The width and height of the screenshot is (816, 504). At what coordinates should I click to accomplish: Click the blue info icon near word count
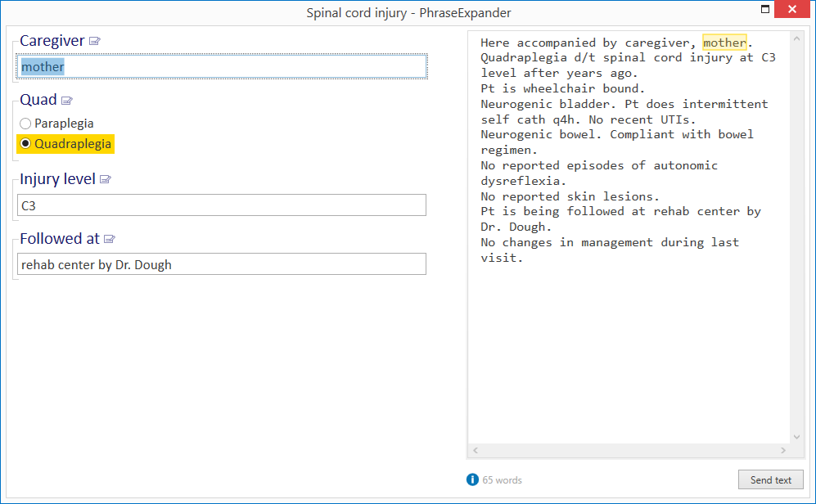472,479
